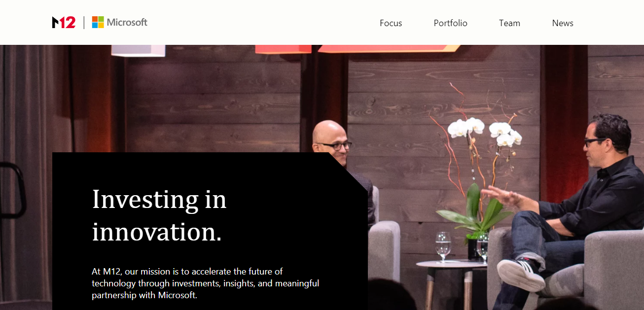Go to the Portfolio page
Screen dimensions: 644x310
point(450,23)
